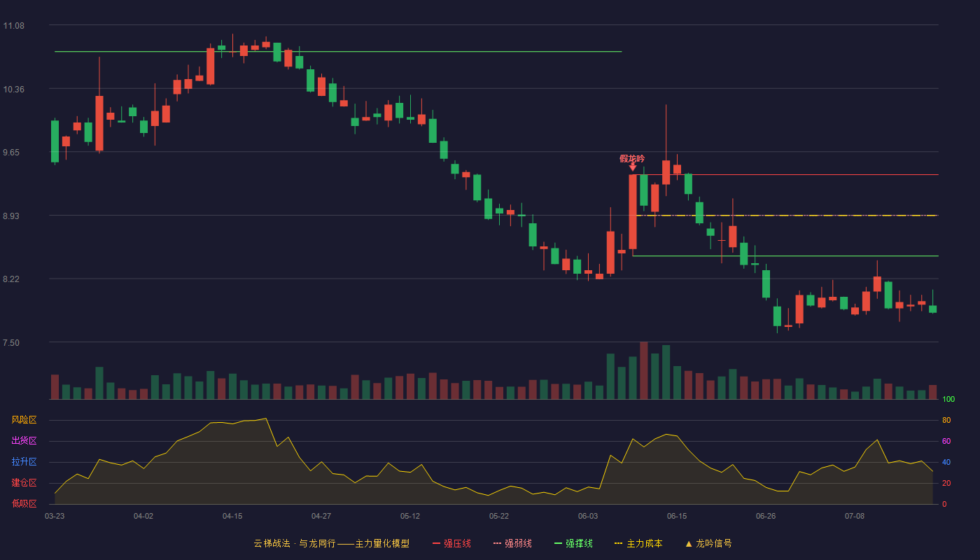Select the 建仓区 zone label

[x=24, y=483]
